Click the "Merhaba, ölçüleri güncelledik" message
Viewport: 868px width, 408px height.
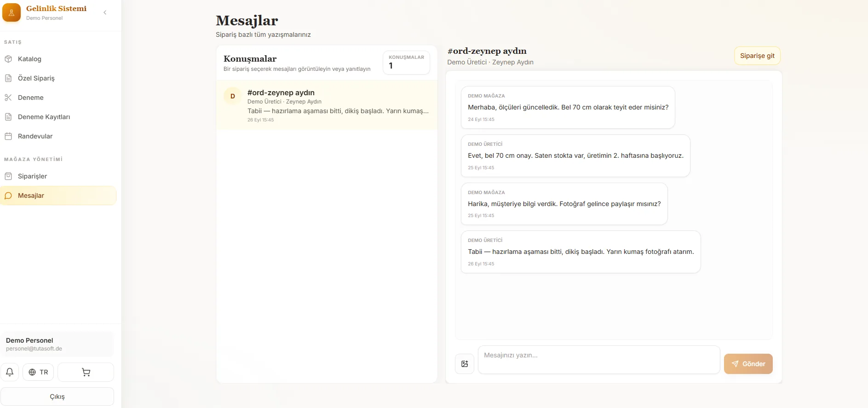568,107
